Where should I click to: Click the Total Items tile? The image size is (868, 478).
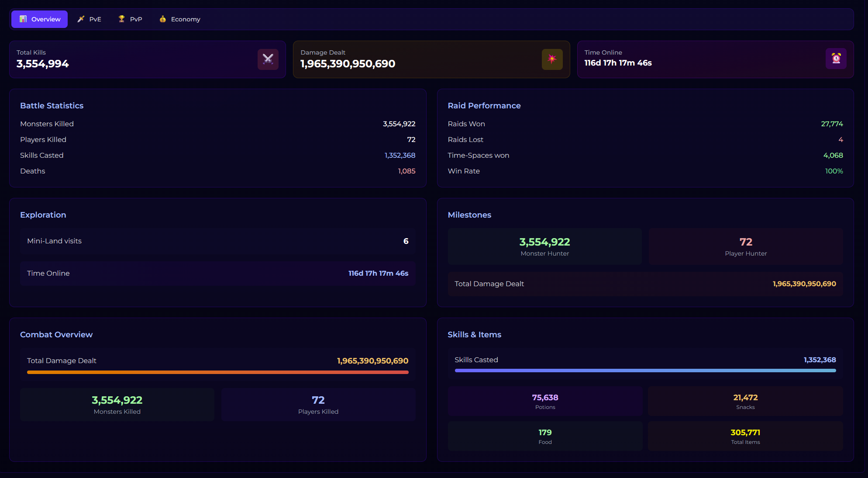click(745, 436)
